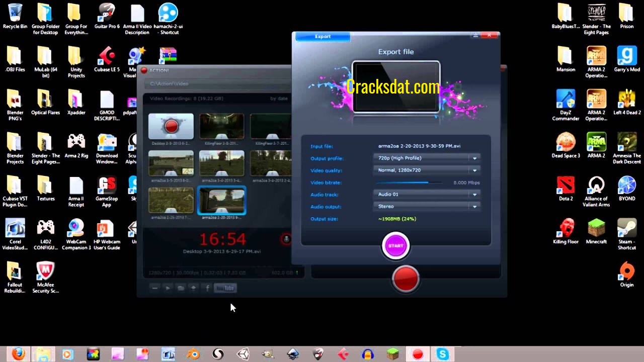Image resolution: width=644 pixels, height=362 pixels.
Task: Click the upload/export icon in Action toolbar
Action: pos(193,288)
